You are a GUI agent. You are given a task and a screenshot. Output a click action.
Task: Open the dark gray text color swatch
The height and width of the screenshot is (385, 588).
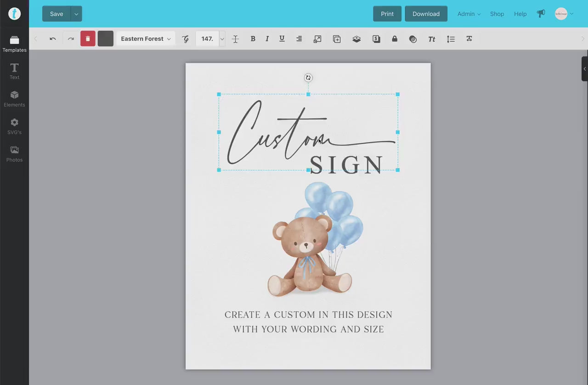106,39
